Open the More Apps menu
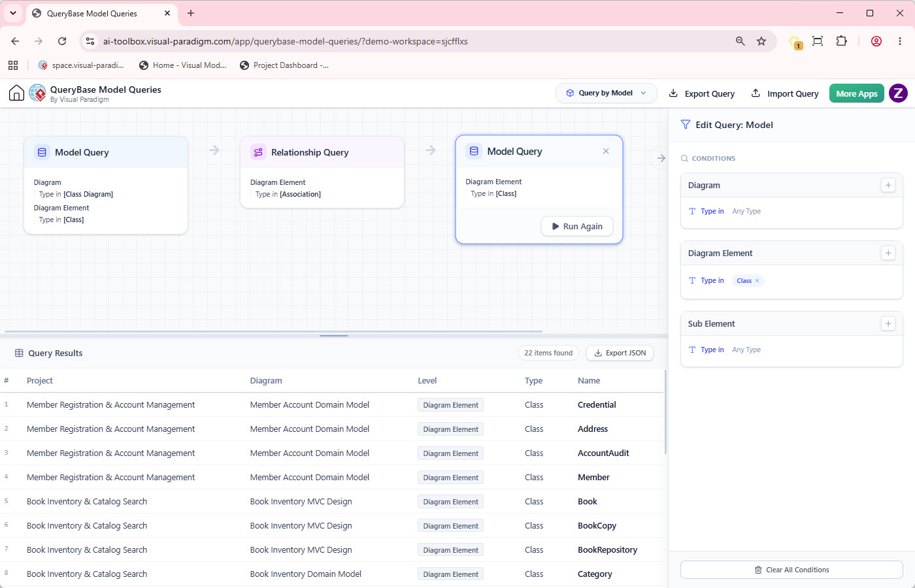The height and width of the screenshot is (588, 915). coord(857,93)
